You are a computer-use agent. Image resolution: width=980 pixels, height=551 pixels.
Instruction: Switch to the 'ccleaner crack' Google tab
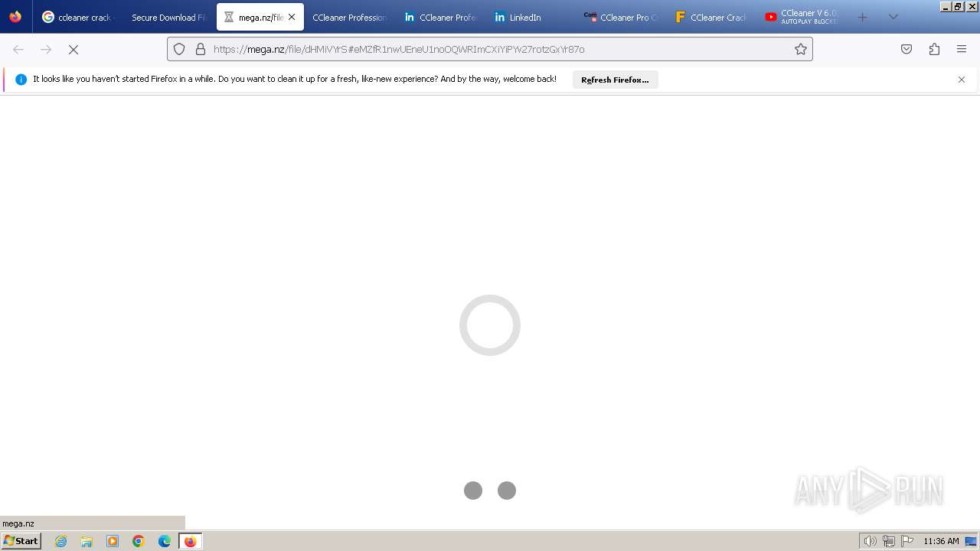pos(78,17)
